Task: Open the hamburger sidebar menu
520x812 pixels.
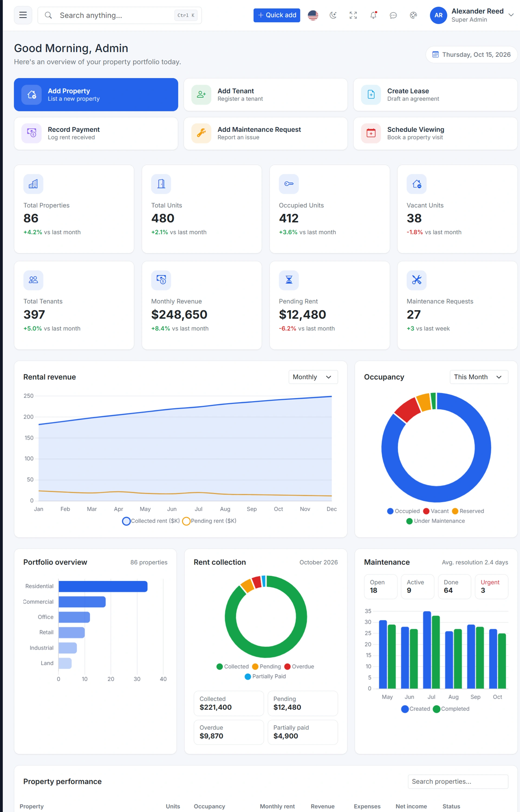Action: pos(23,15)
